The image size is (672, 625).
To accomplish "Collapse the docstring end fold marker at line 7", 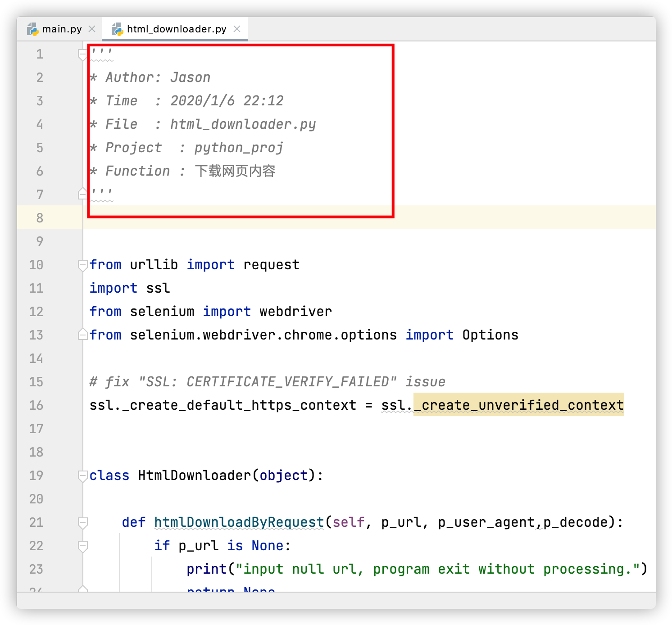I will pos(83,194).
